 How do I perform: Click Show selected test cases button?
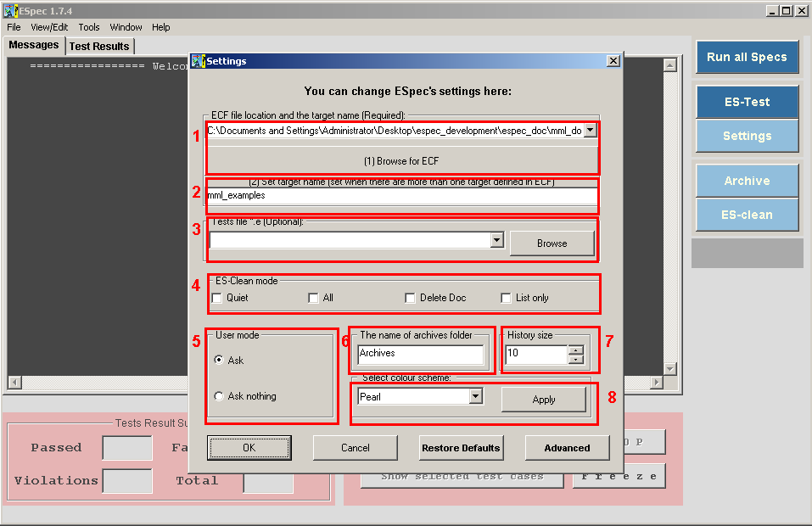462,479
